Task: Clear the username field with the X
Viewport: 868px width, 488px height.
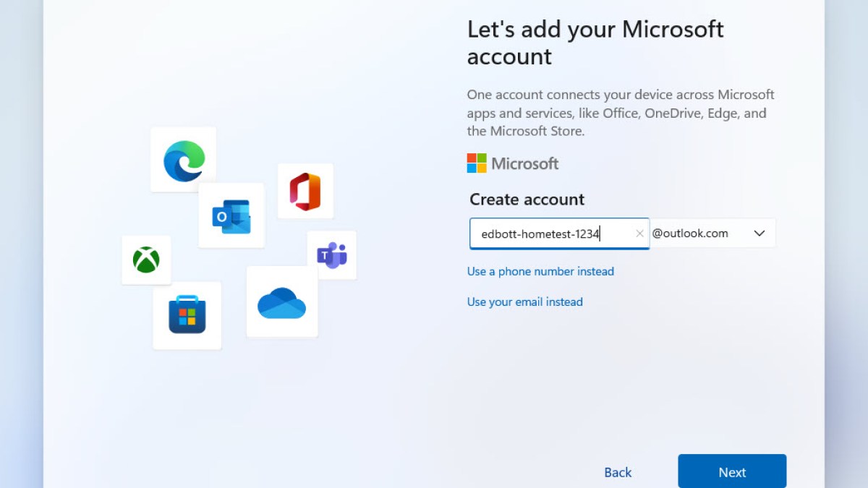Action: click(x=639, y=234)
